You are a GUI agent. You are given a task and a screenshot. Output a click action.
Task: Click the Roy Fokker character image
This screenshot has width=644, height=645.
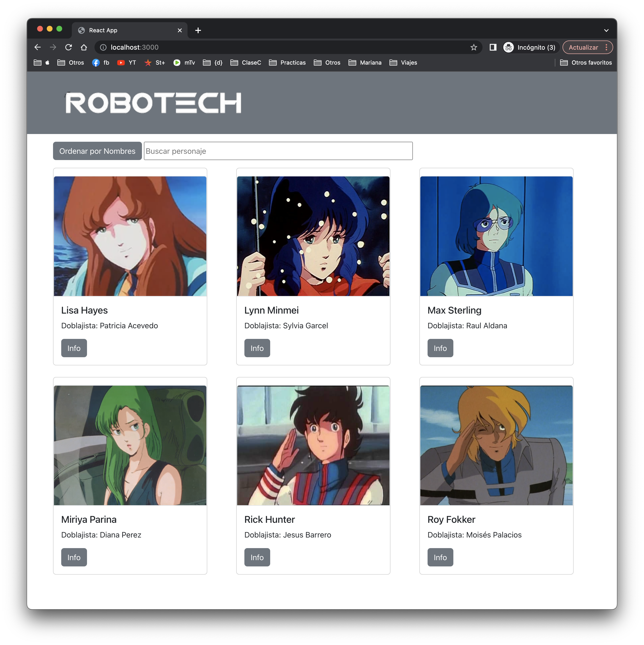[496, 446]
